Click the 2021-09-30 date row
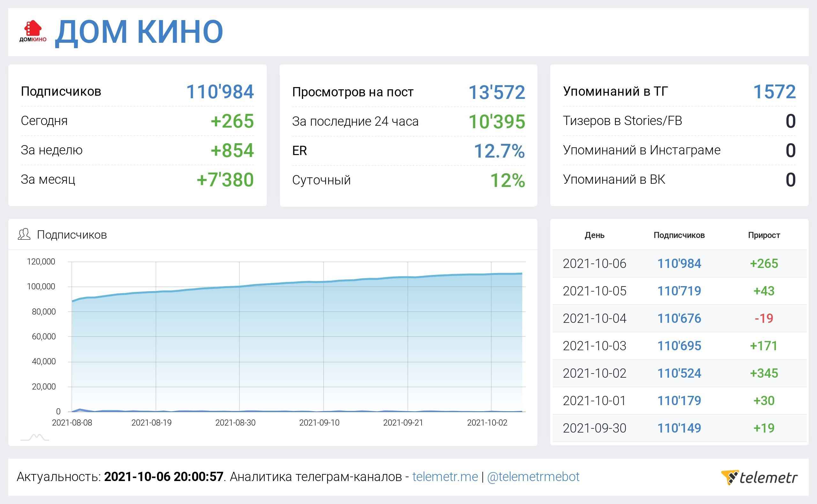The height and width of the screenshot is (504, 817). (x=594, y=428)
